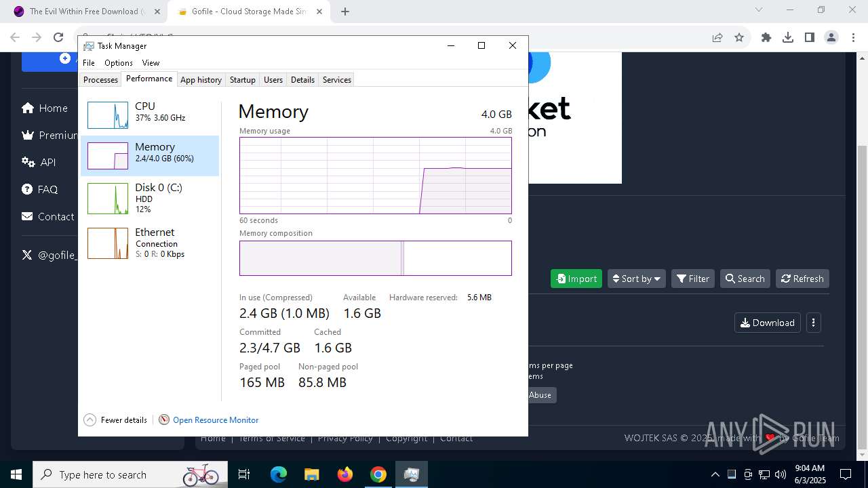Open Chrome downloads icon
This screenshot has width=868, height=488.
point(788,37)
